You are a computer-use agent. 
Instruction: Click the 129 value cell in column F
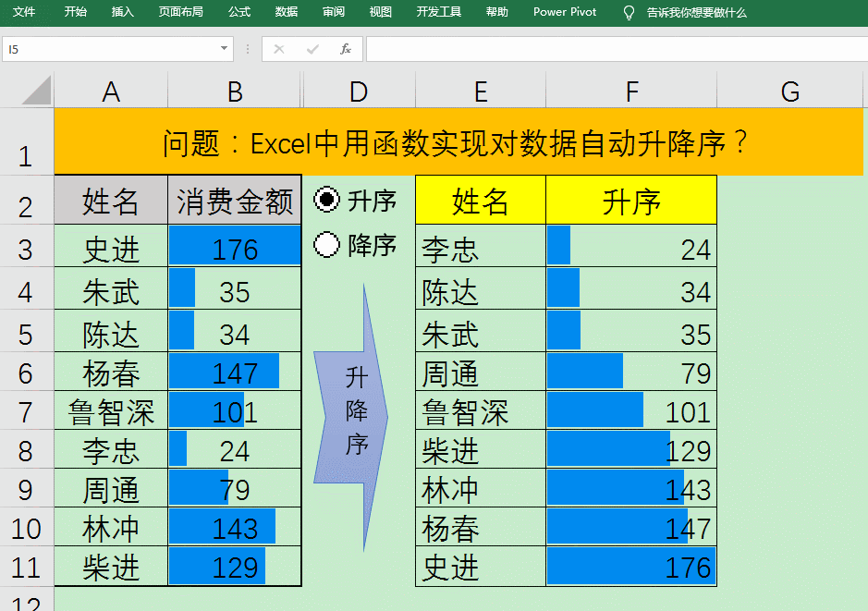[631, 449]
